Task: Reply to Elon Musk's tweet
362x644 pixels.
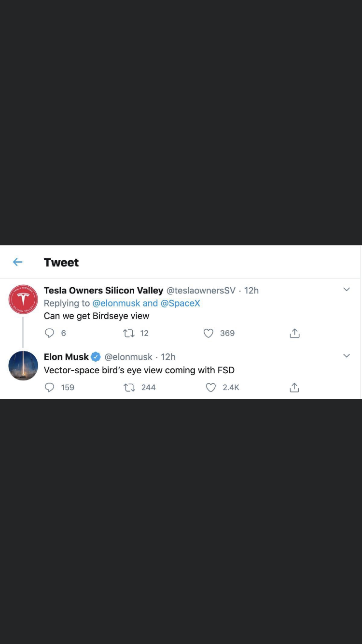Action: click(x=49, y=387)
